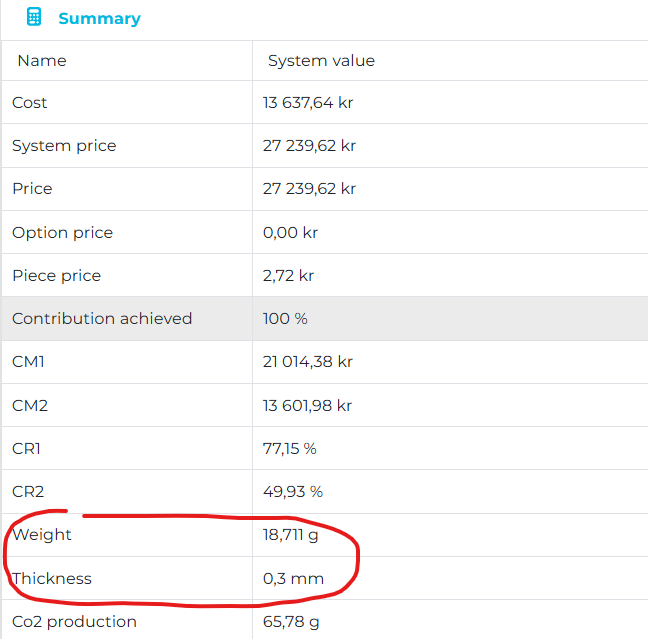Click the CR1 value 77,15 %
Viewport: 648px width, 639px height.
[x=290, y=449]
